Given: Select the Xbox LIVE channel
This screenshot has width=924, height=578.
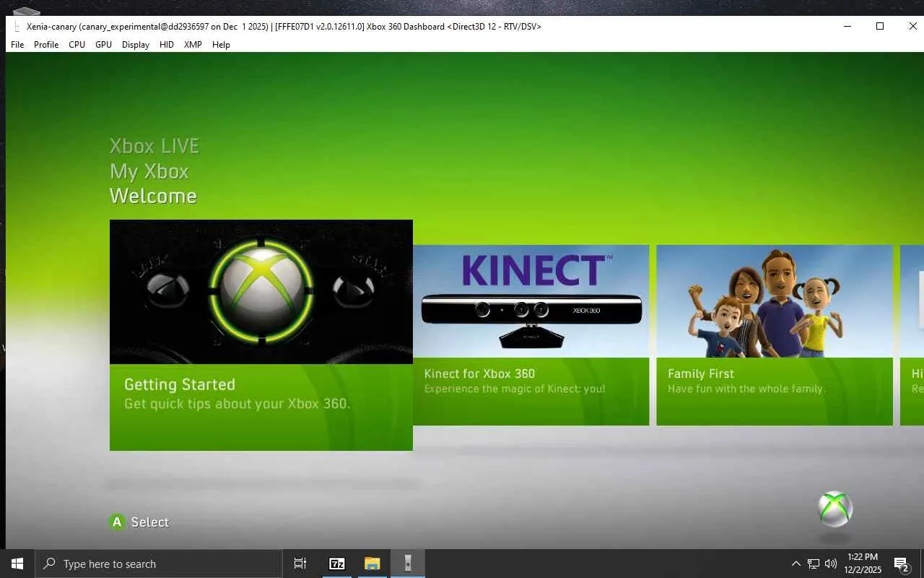Looking at the screenshot, I should (154, 146).
